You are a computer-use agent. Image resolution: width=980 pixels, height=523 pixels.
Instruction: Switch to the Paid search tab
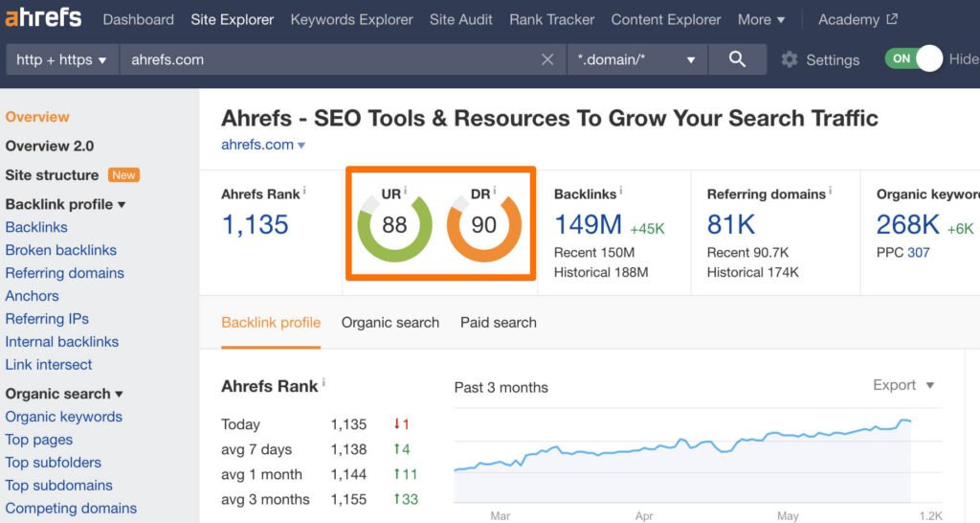pyautogui.click(x=498, y=323)
